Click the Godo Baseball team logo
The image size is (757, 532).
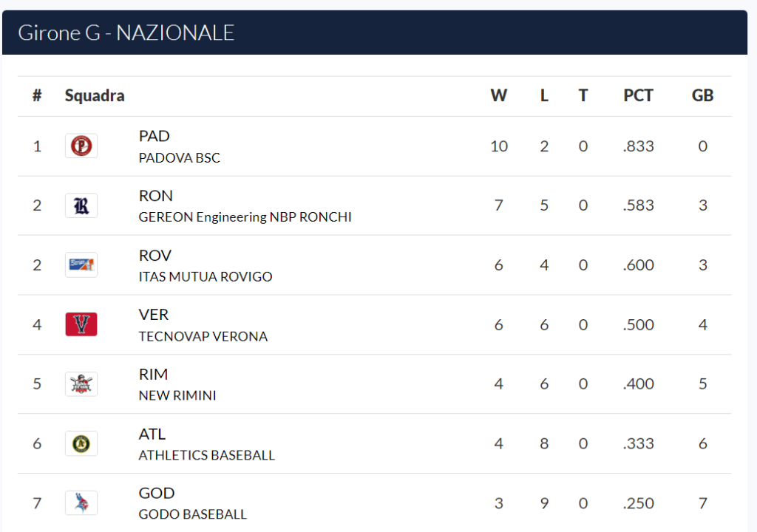[81, 502]
